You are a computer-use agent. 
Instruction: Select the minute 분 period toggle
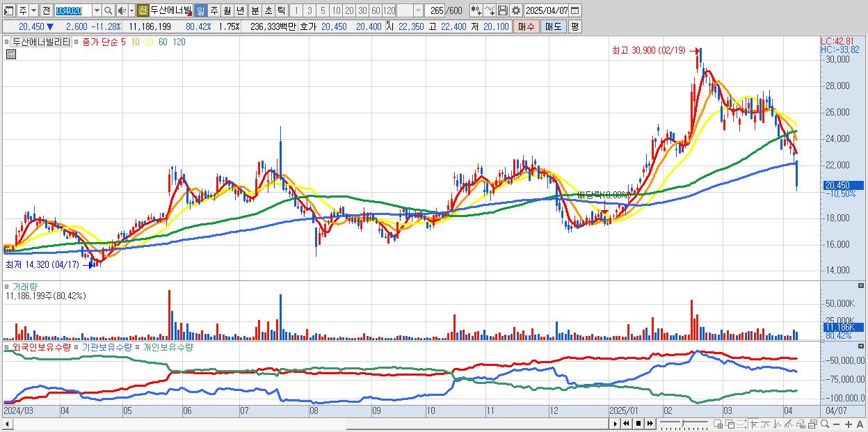(255, 10)
